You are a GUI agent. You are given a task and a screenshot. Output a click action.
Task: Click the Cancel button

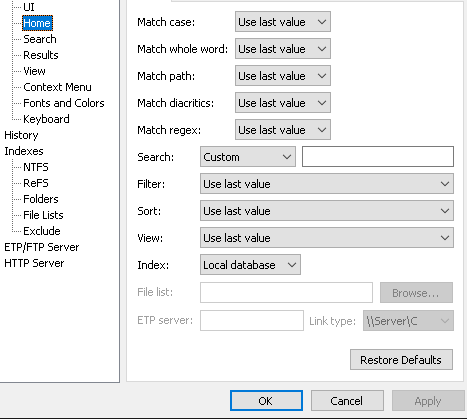tap(347, 401)
